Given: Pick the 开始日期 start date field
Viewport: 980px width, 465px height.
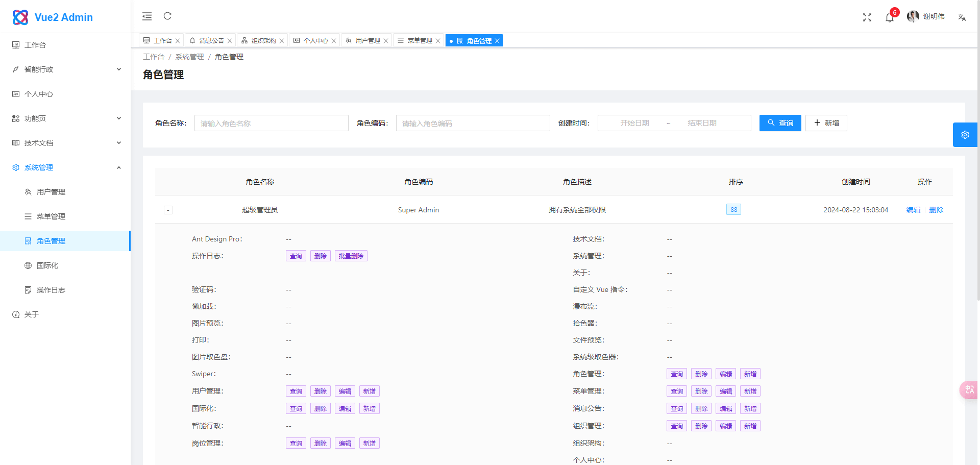Looking at the screenshot, I should 635,123.
